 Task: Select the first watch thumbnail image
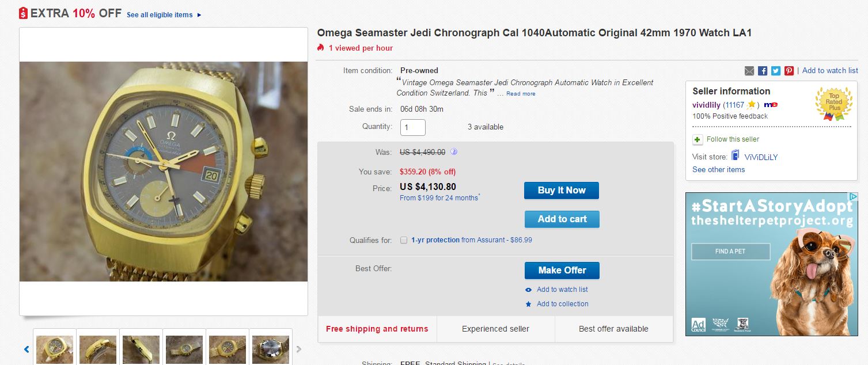click(55, 348)
